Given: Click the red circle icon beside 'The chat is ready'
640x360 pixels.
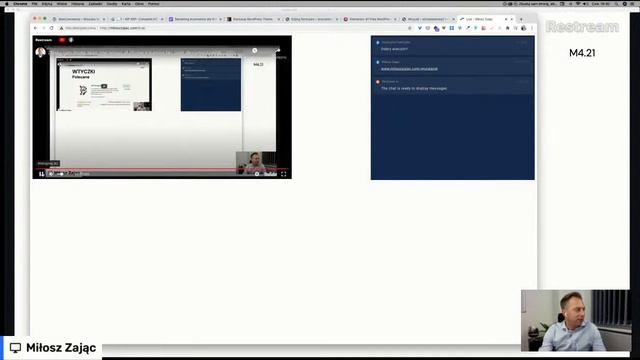Looking at the screenshot, I should point(378,82).
